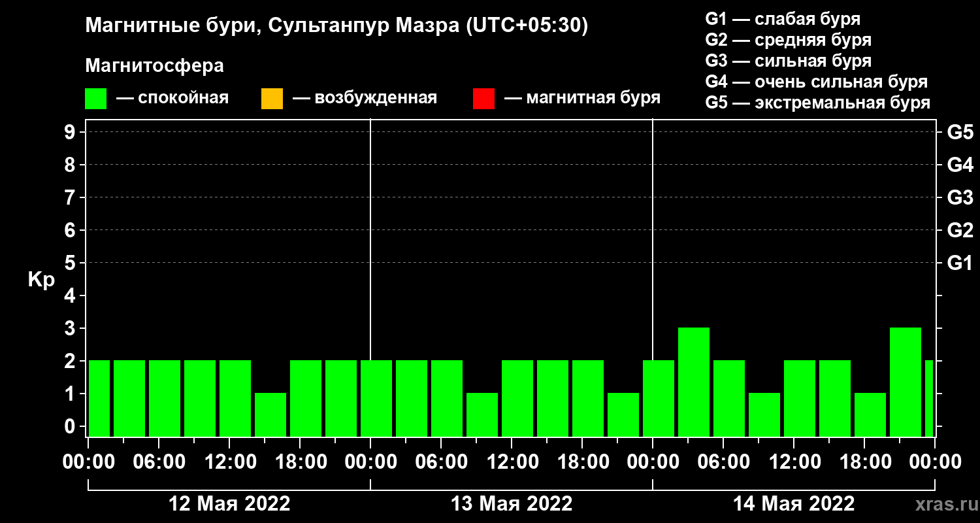
Task: Click the Kp 1 bar on 12 May
Action: click(x=270, y=414)
